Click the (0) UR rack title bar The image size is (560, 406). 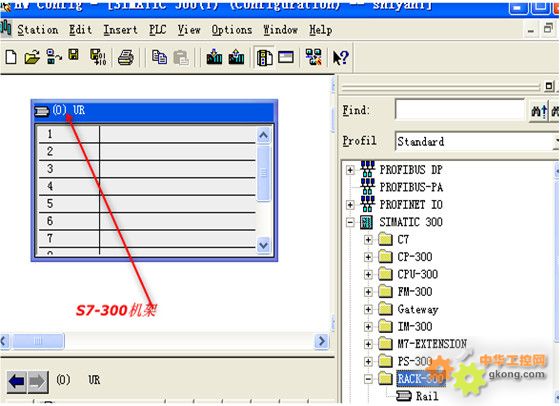click(x=154, y=111)
